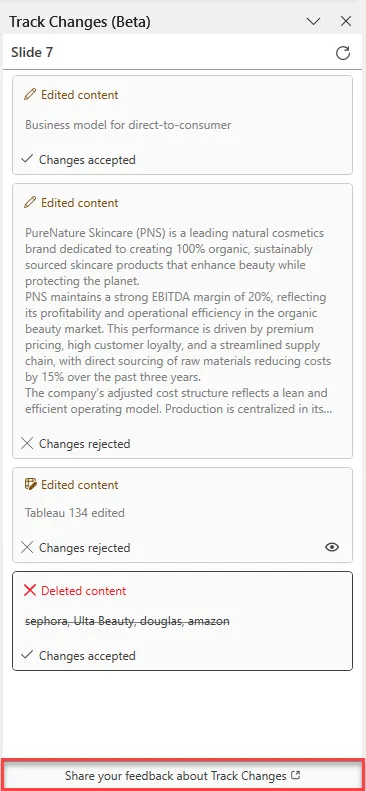Click X icon beside Tableau Changes rejected
366x791 pixels.
27,547
